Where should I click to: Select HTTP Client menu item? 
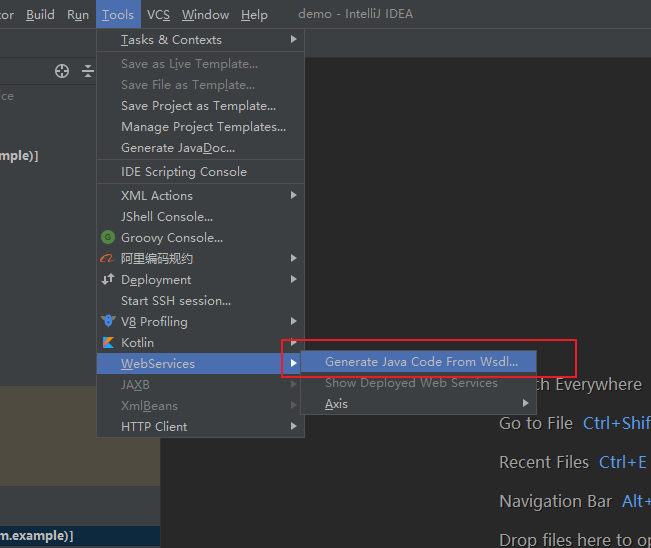(201, 426)
